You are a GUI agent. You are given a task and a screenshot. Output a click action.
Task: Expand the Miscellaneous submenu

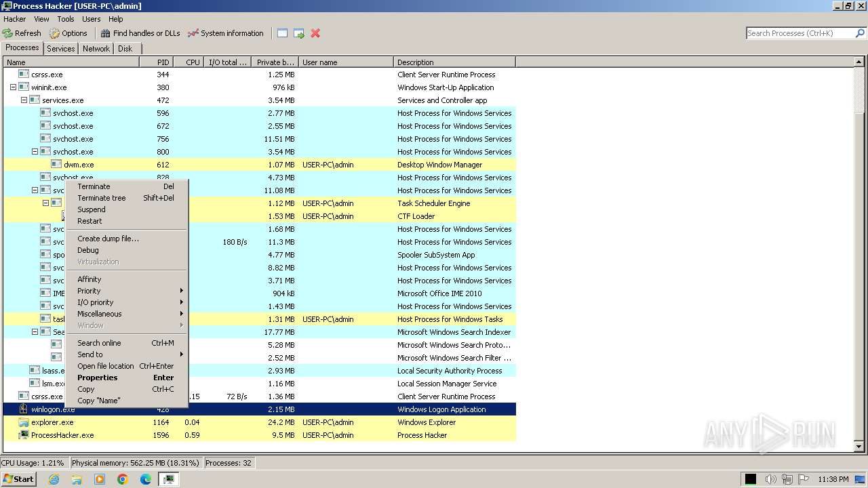(x=126, y=314)
